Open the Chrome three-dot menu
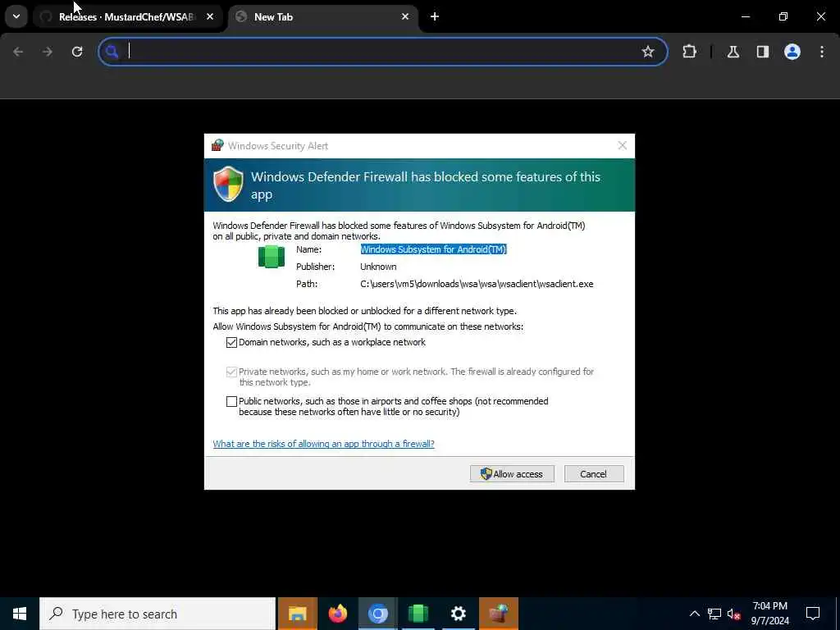This screenshot has width=840, height=630. (x=822, y=52)
